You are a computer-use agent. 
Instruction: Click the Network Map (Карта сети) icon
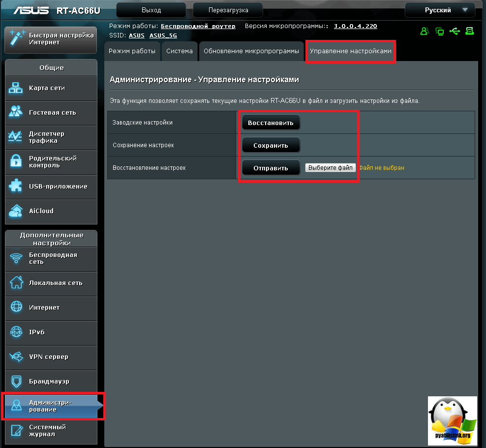16,89
